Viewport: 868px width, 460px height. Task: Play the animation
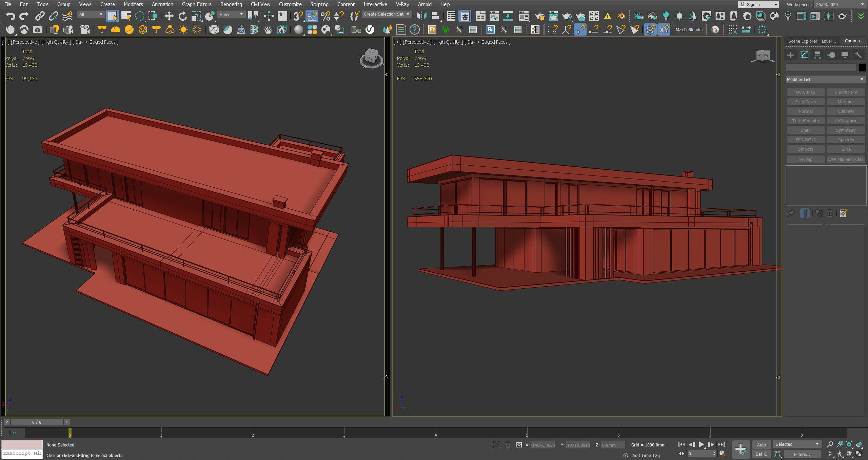click(702, 444)
